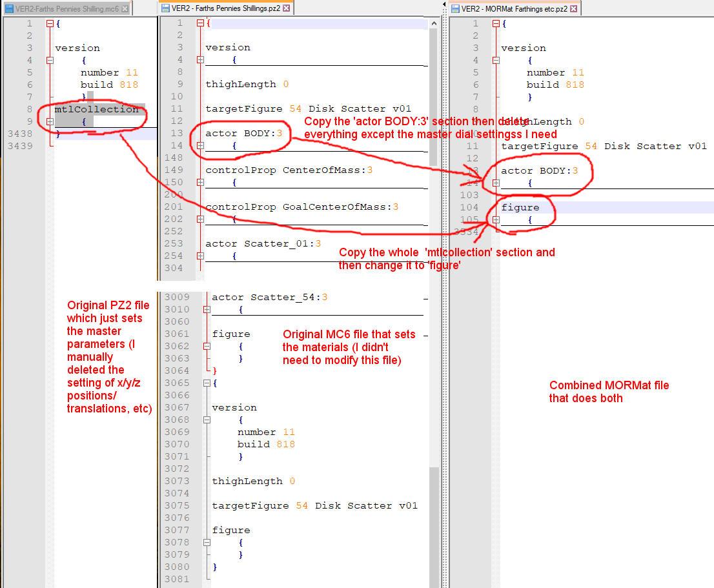This screenshot has width=714, height=588.
Task: Select VER2 - Farths Pennies Shillings.pz2 tab
Action: pos(227,8)
